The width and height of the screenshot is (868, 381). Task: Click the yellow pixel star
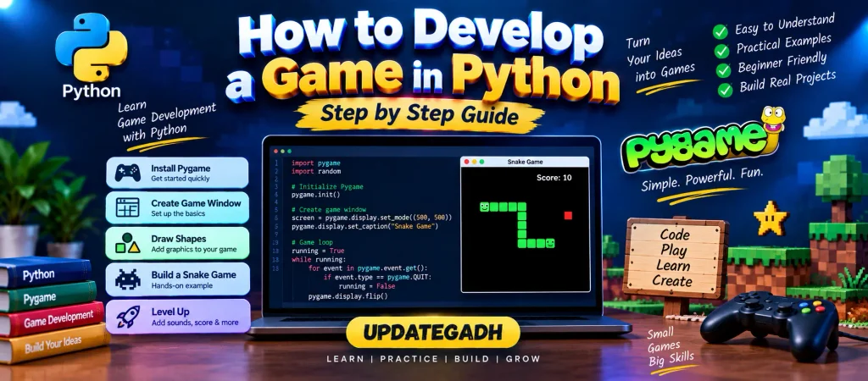pos(771,219)
